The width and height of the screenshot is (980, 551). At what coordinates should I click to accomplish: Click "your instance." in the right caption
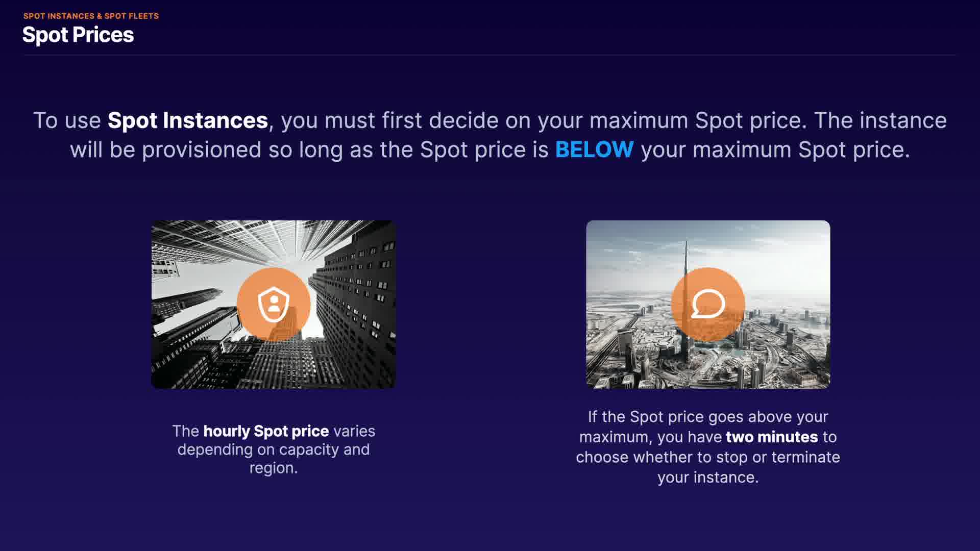coord(708,477)
